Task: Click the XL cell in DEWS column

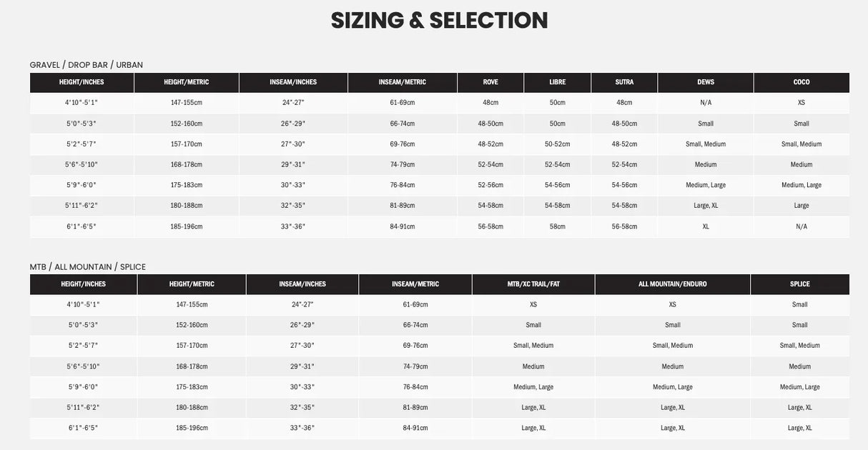Action: [x=706, y=226]
